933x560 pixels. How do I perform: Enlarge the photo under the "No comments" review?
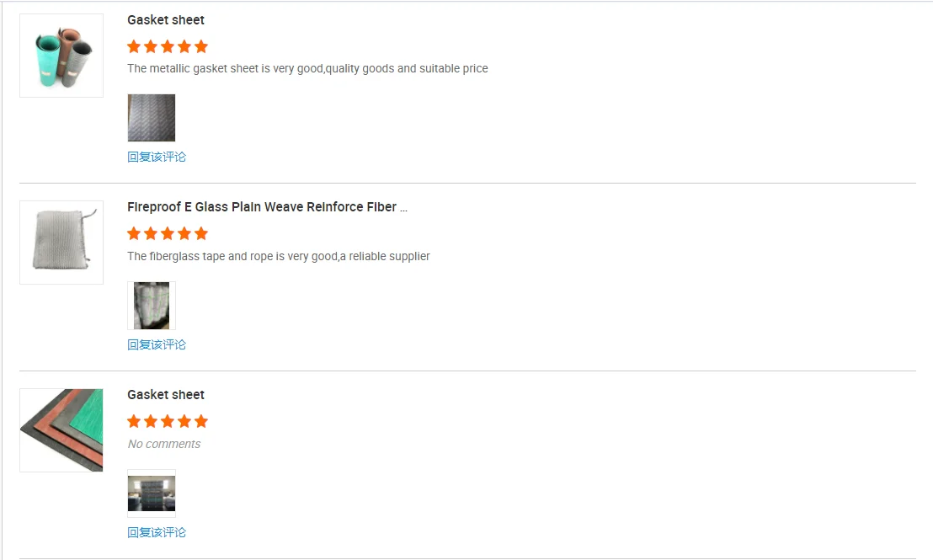(x=152, y=493)
